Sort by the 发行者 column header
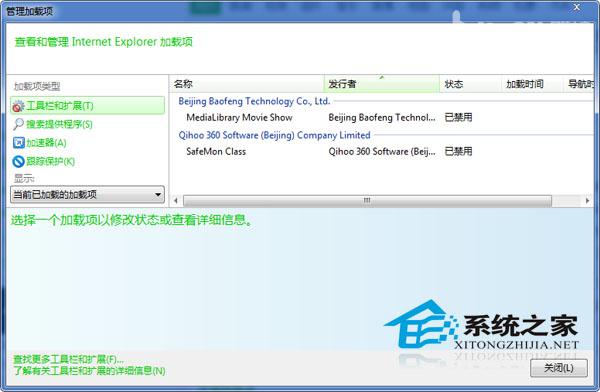This screenshot has height=392, width=600. pos(382,84)
